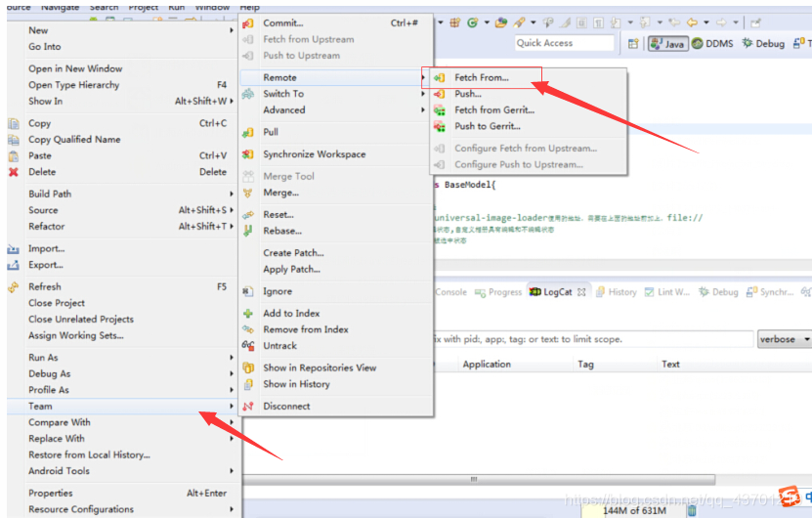Click the Untrack icon
The image size is (812, 518).
(248, 346)
